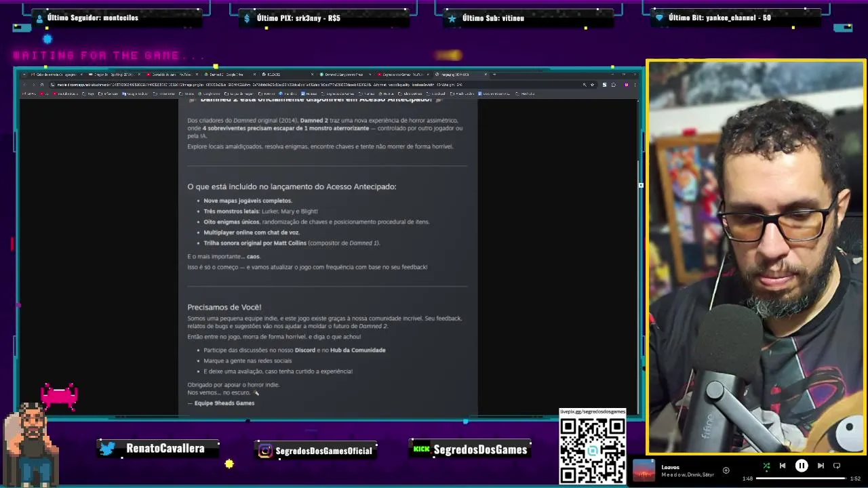The image size is (868, 488).
Task: Click the Último Seguidor: montecilos text
Action: [93, 18]
